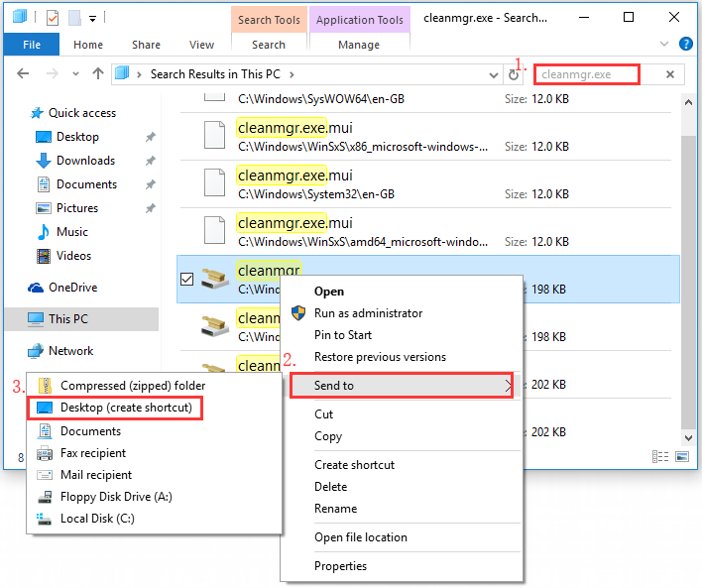Image resolution: width=702 pixels, height=588 pixels.
Task: Open the address bar history dropdown
Action: coord(494,74)
